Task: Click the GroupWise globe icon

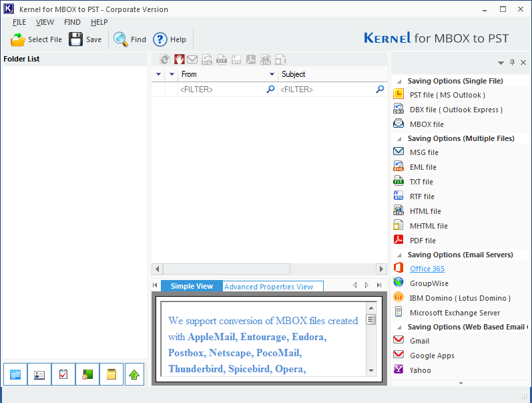Action: point(398,282)
